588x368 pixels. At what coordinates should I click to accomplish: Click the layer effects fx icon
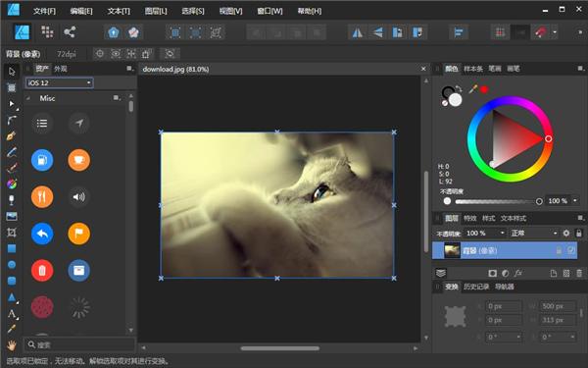(x=518, y=274)
